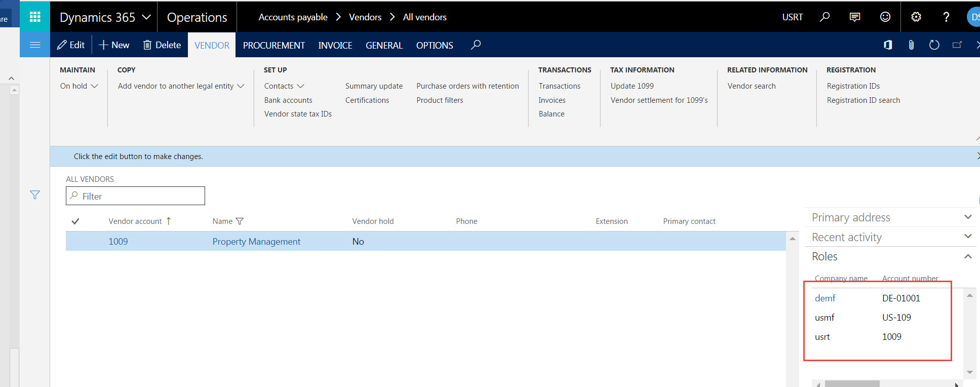Expand the Primary address section
The height and width of the screenshot is (387, 980).
coord(891,217)
